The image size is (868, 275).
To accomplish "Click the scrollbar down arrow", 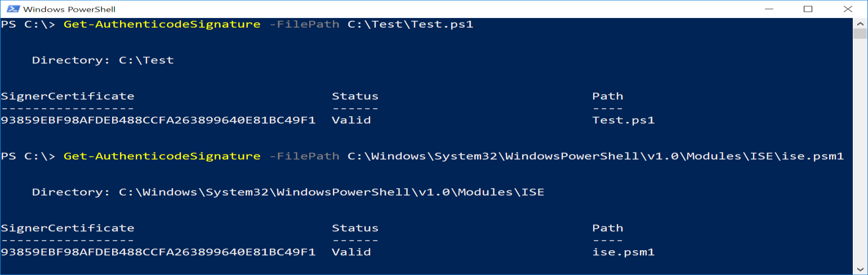I will (x=860, y=269).
